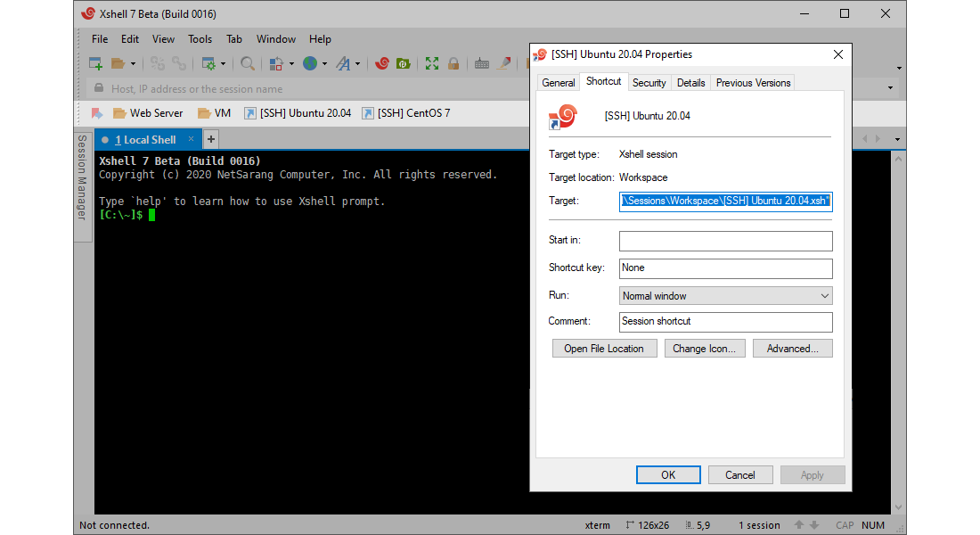The width and height of the screenshot is (980, 535).
Task: Click the font 'A' toolbar icon
Action: [x=343, y=63]
